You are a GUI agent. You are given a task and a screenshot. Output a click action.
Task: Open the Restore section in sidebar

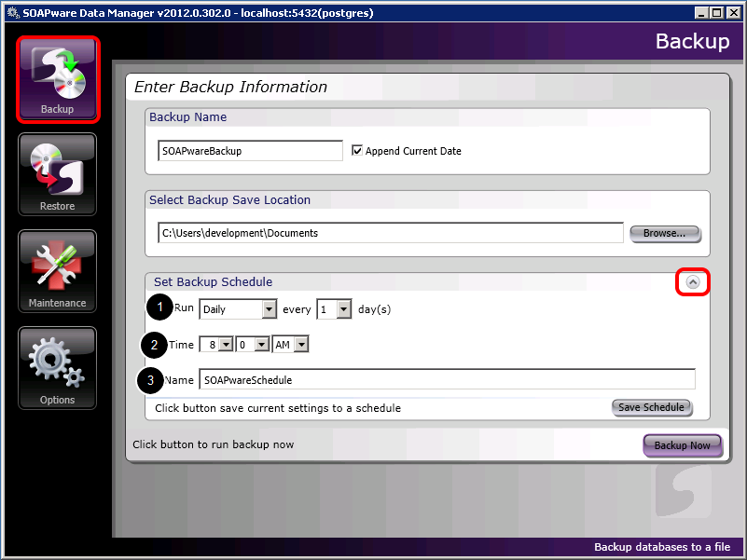(x=58, y=174)
